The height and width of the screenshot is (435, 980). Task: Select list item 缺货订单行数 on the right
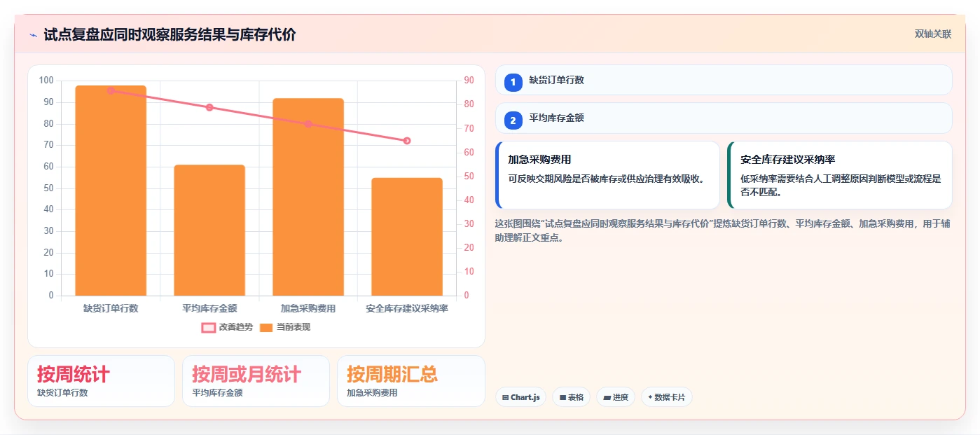click(724, 80)
